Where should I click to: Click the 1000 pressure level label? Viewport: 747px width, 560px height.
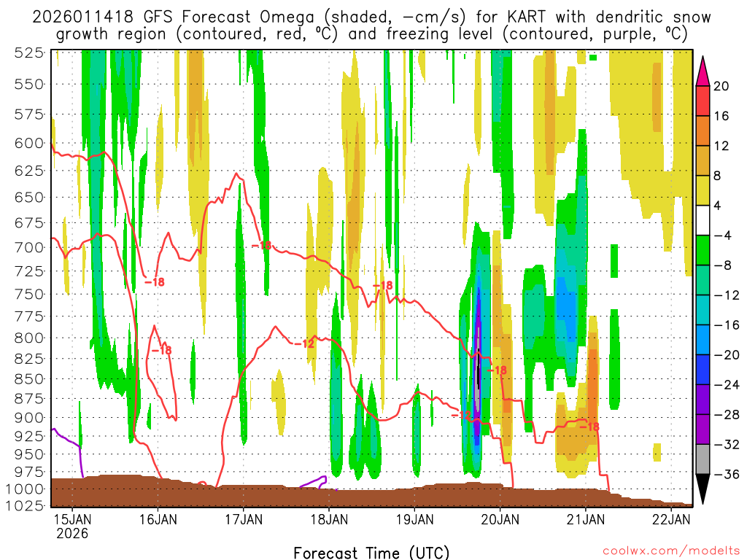coord(25,489)
